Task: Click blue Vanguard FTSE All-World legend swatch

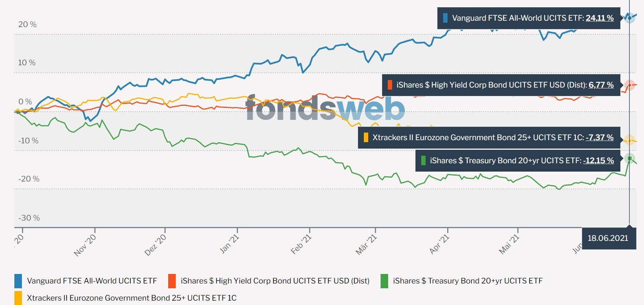Action: (x=18, y=281)
